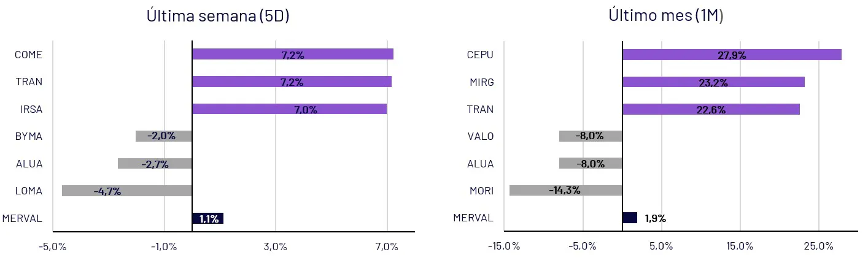Click the 7,0% x-axis tick label
Image resolution: width=868 pixels, height=260 pixels.
click(x=387, y=247)
